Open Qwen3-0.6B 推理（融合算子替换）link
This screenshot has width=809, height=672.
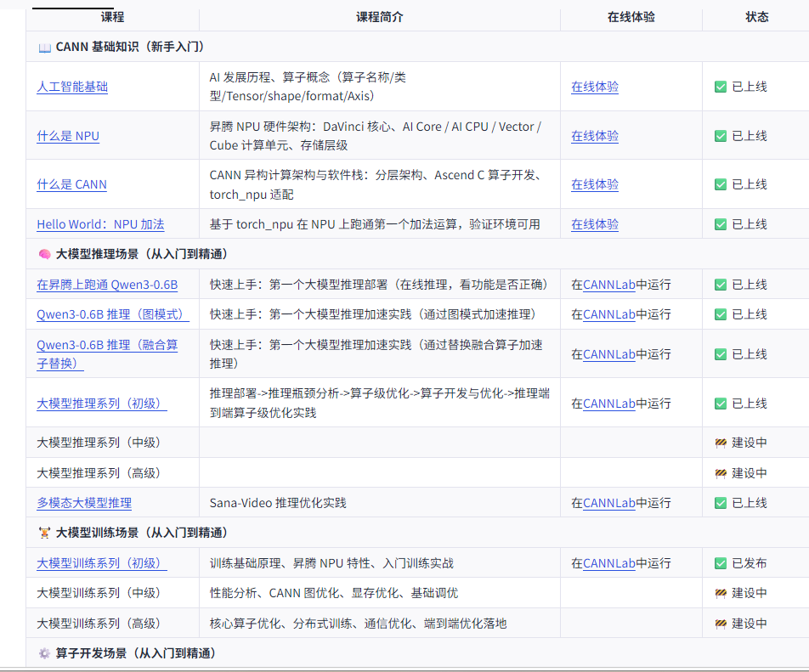click(107, 354)
